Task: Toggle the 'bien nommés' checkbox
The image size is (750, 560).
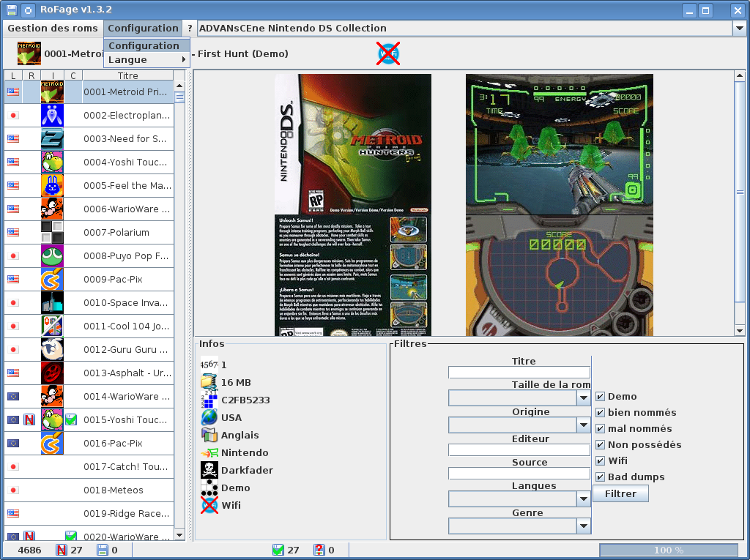Action: [601, 413]
